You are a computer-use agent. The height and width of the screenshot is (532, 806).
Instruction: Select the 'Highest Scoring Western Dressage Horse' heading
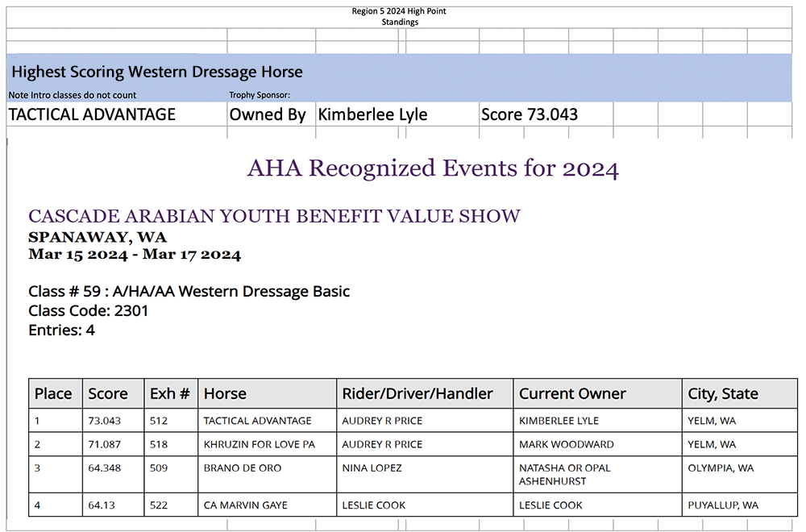(157, 72)
